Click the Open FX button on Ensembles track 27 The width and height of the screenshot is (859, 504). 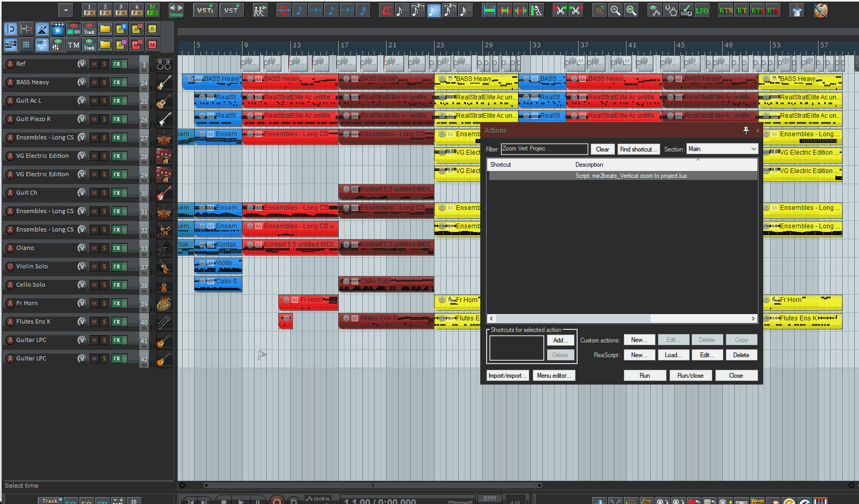click(x=116, y=138)
